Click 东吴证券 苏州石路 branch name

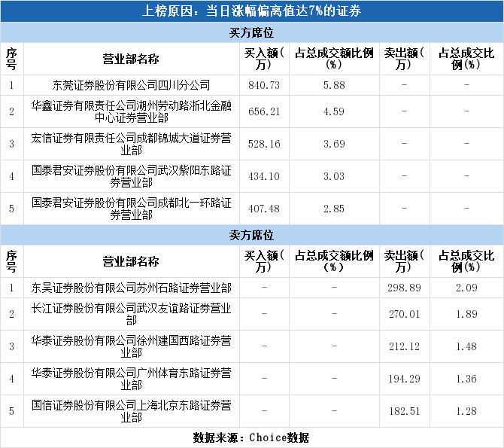131,288
